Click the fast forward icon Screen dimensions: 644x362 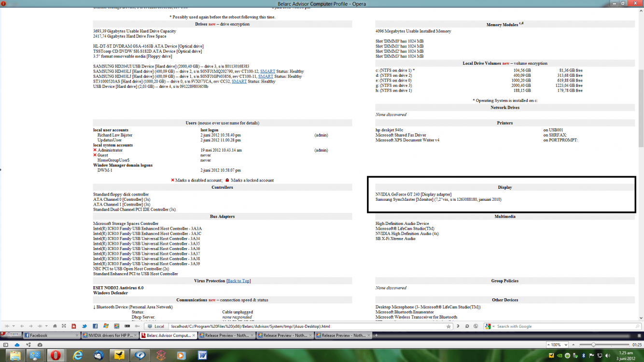pos(40,326)
